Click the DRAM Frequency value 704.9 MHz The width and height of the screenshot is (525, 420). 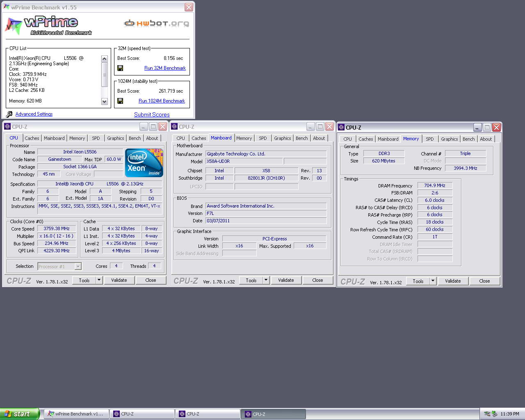coord(435,185)
